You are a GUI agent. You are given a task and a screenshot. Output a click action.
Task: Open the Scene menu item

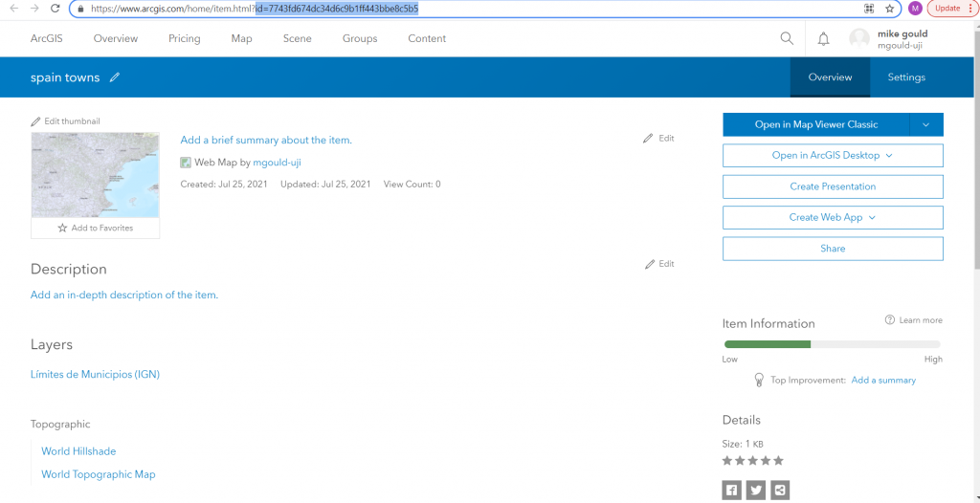pos(298,39)
